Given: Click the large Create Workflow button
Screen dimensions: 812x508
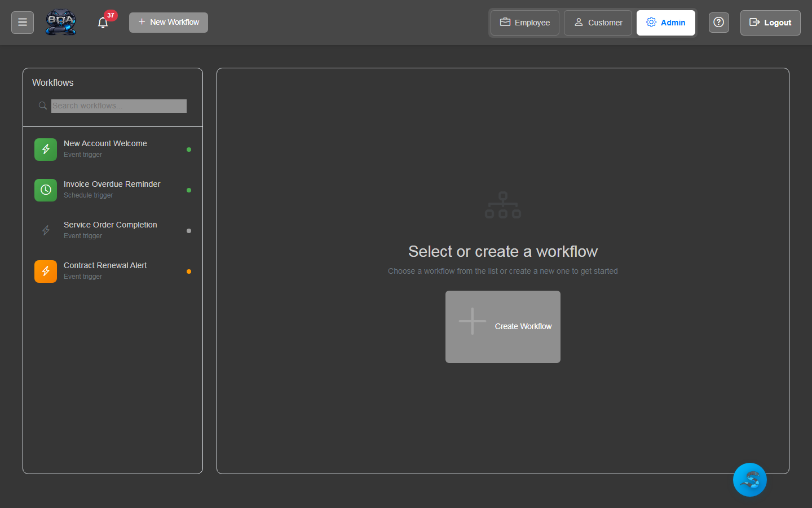Looking at the screenshot, I should pos(503,326).
